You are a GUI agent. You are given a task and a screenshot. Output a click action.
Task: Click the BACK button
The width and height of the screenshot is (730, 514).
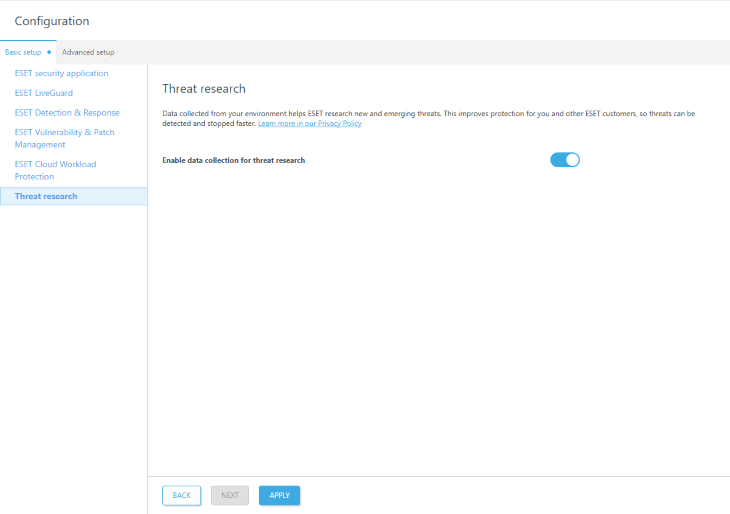point(182,495)
